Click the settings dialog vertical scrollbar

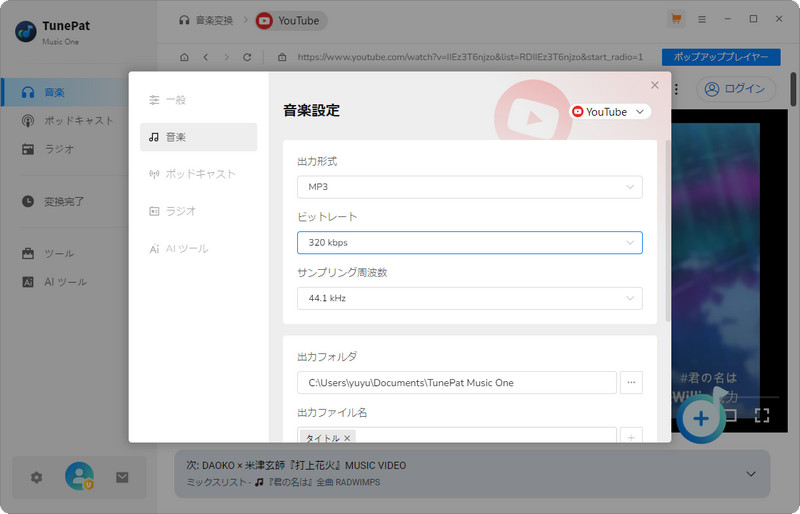(668, 230)
